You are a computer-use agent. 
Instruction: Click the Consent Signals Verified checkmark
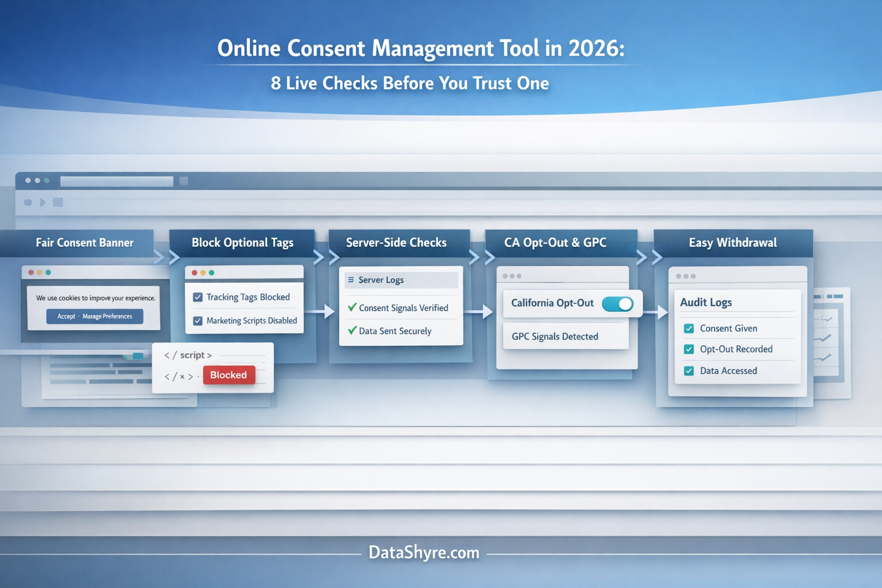click(x=352, y=307)
